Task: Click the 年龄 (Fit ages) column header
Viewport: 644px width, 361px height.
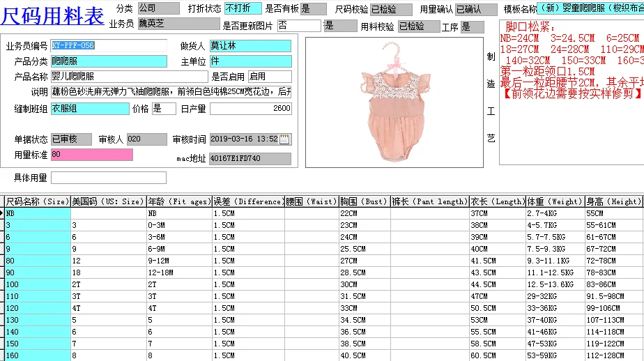Action: 180,201
